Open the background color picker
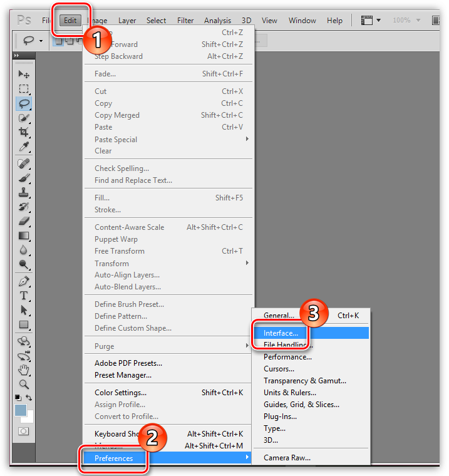 point(29,418)
